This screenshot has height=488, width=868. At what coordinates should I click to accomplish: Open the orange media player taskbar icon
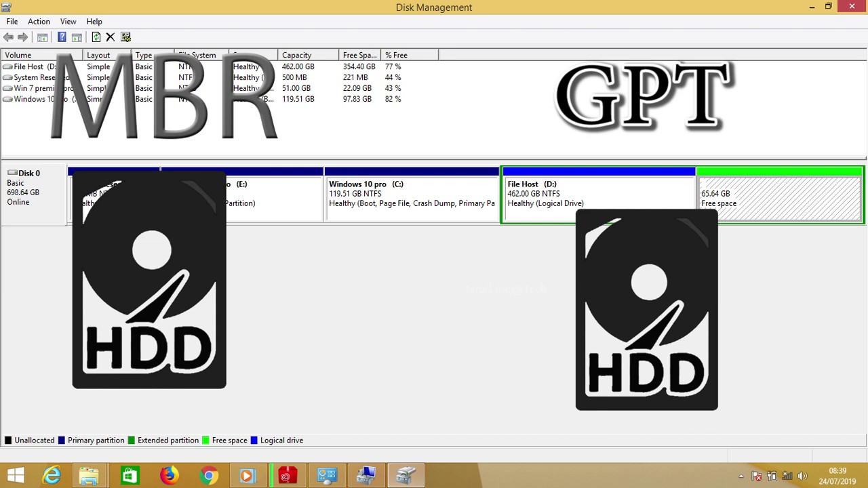click(x=247, y=476)
